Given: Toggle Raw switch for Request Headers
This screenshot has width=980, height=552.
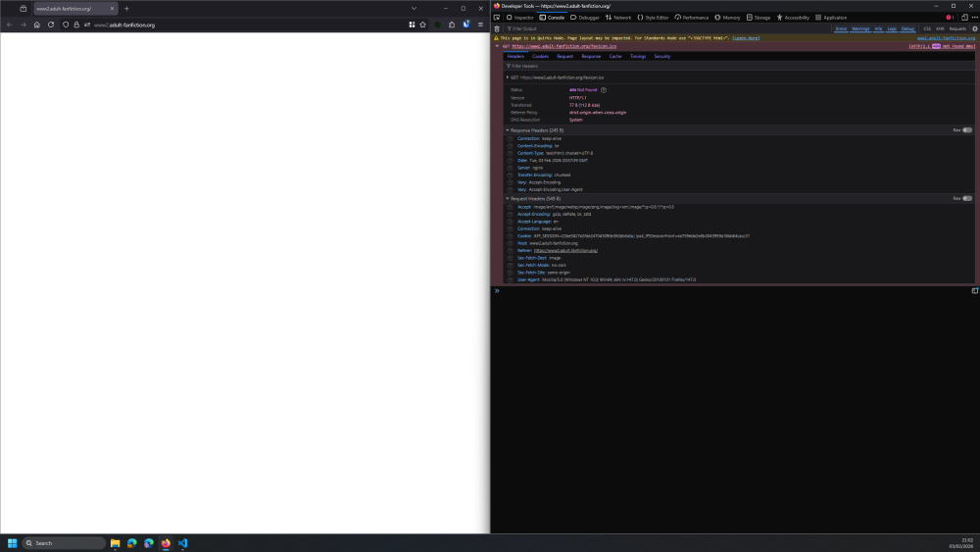Looking at the screenshot, I should click(x=966, y=198).
